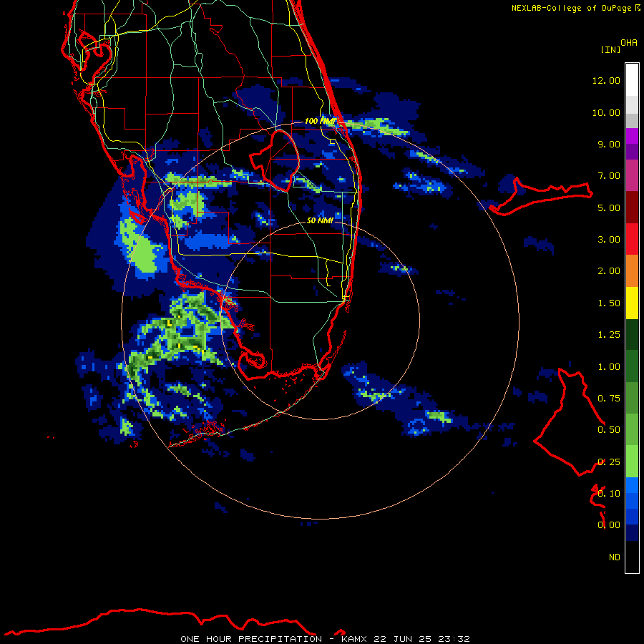The image size is (644, 644).
Task: Click the 1.25 legend value
Action: pyautogui.click(x=609, y=335)
